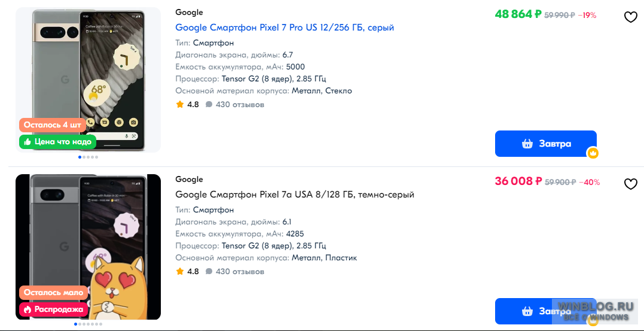Open the 430 отзывов reviews of the Pixel 7a
Viewport: 644px width, 331px height.
(x=240, y=271)
